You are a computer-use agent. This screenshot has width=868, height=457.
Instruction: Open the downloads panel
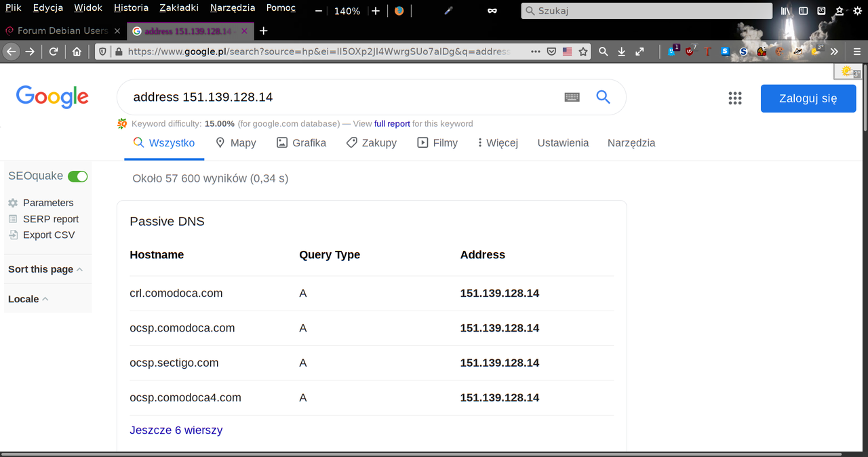coord(621,52)
